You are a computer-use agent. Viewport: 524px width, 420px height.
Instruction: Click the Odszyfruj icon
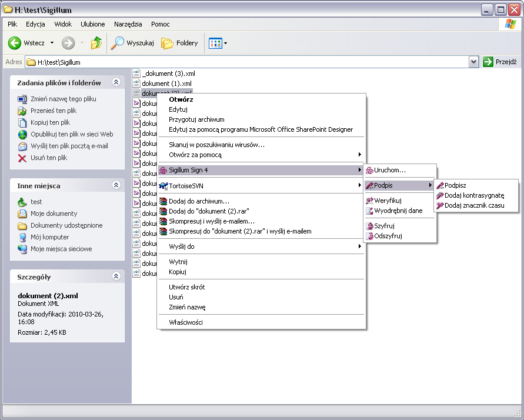(x=369, y=236)
